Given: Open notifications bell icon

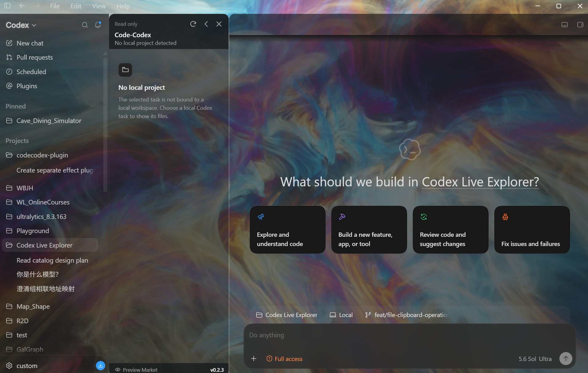Looking at the screenshot, I should click(98, 25).
